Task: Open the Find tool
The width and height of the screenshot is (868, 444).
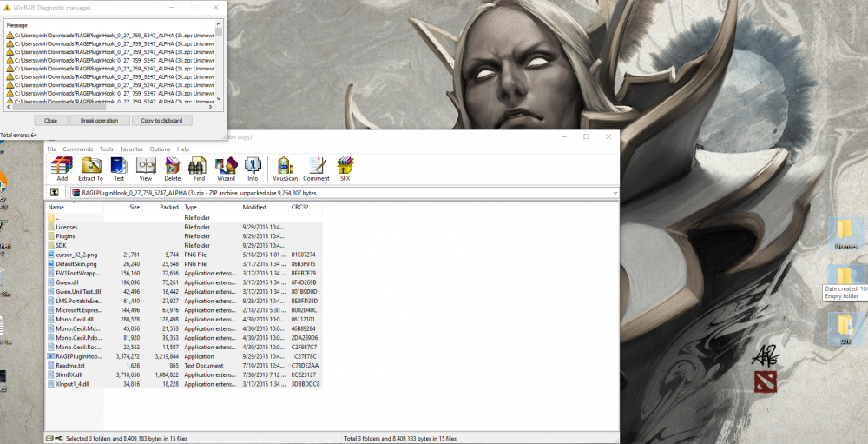Action: 199,169
